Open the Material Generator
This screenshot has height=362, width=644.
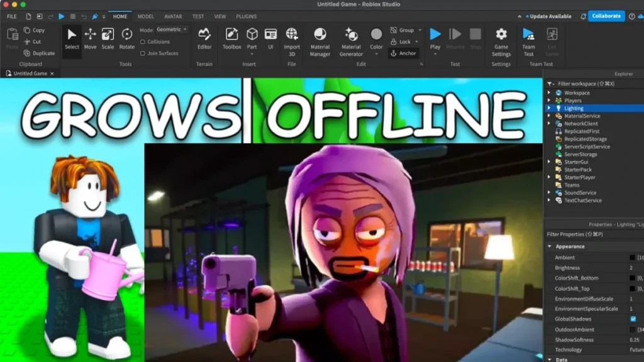pos(351,42)
